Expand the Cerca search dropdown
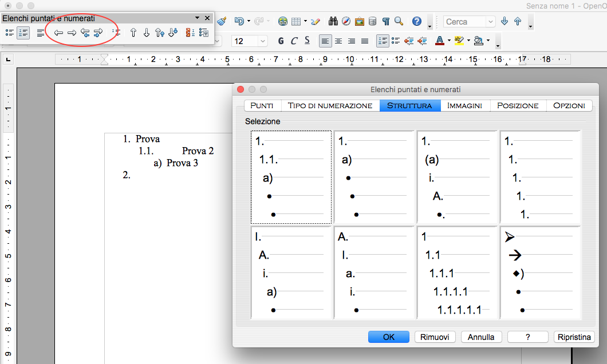Image resolution: width=607 pixels, height=364 pixels. point(491,22)
